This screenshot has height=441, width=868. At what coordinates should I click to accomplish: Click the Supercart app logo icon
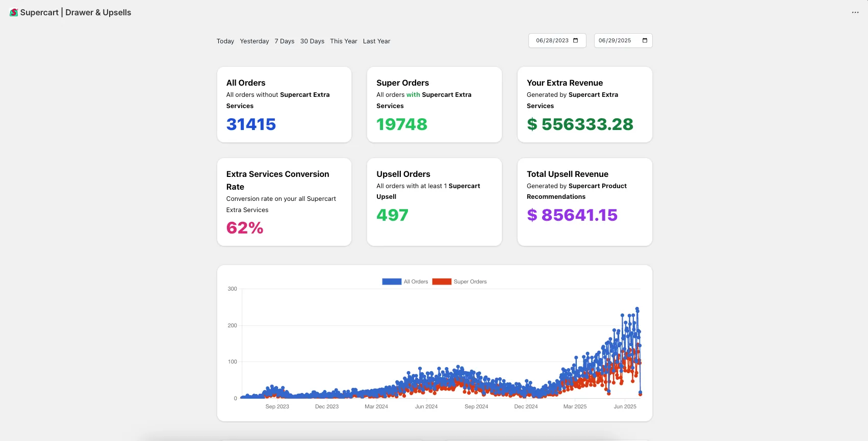14,12
